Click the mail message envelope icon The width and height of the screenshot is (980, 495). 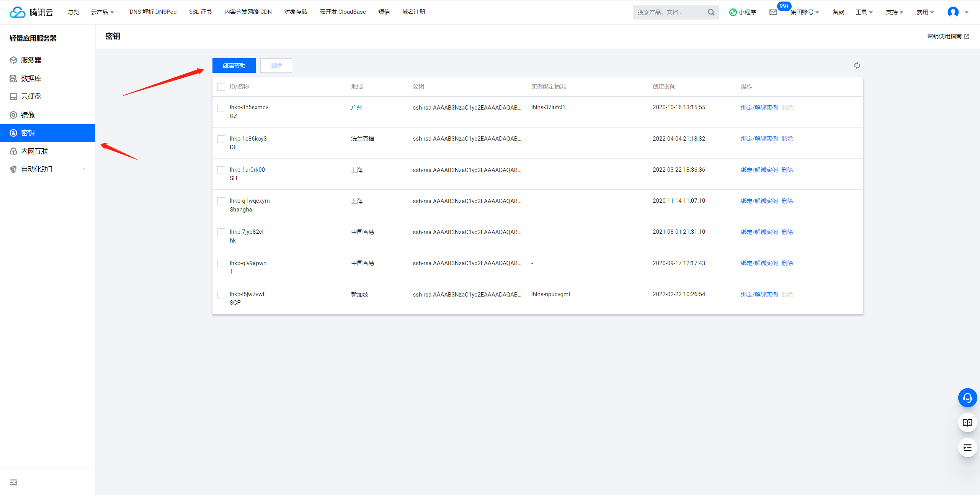(x=773, y=12)
